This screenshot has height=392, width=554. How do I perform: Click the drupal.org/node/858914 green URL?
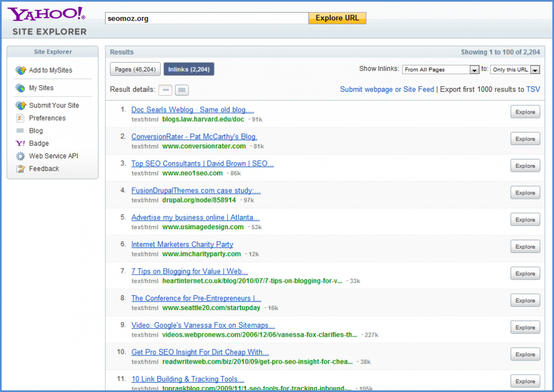click(x=199, y=200)
